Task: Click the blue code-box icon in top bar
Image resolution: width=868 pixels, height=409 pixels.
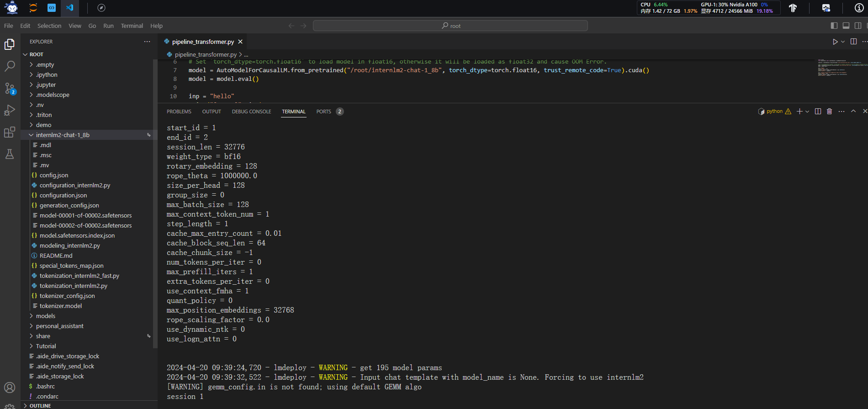Action: tap(51, 8)
